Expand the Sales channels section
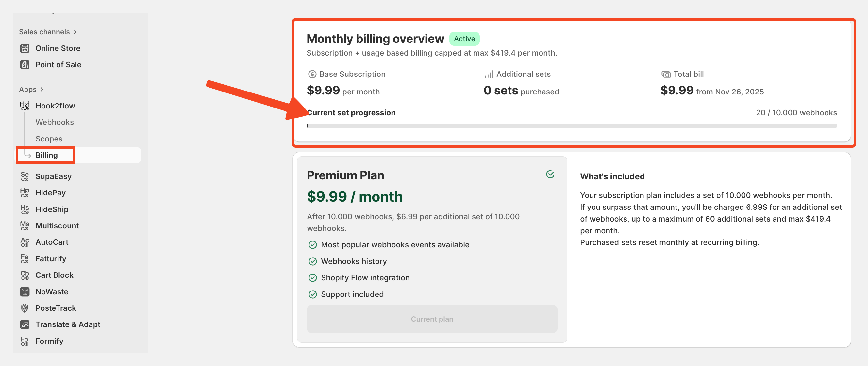The width and height of the screenshot is (868, 366). click(75, 32)
